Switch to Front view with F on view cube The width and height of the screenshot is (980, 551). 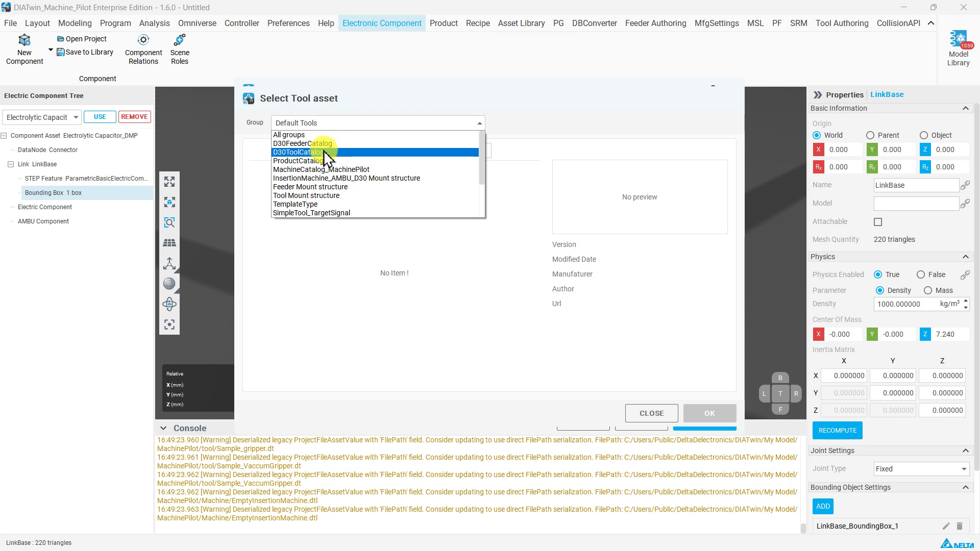pyautogui.click(x=780, y=409)
